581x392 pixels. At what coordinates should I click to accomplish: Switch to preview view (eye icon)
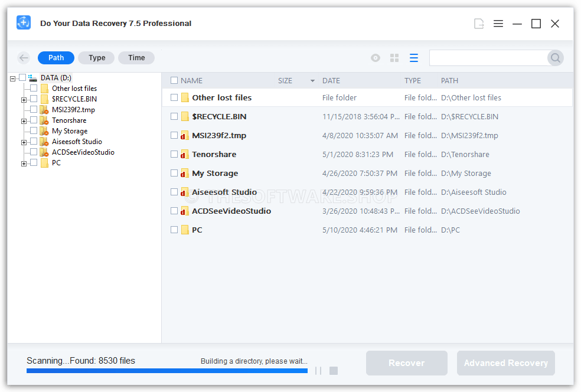pyautogui.click(x=376, y=58)
